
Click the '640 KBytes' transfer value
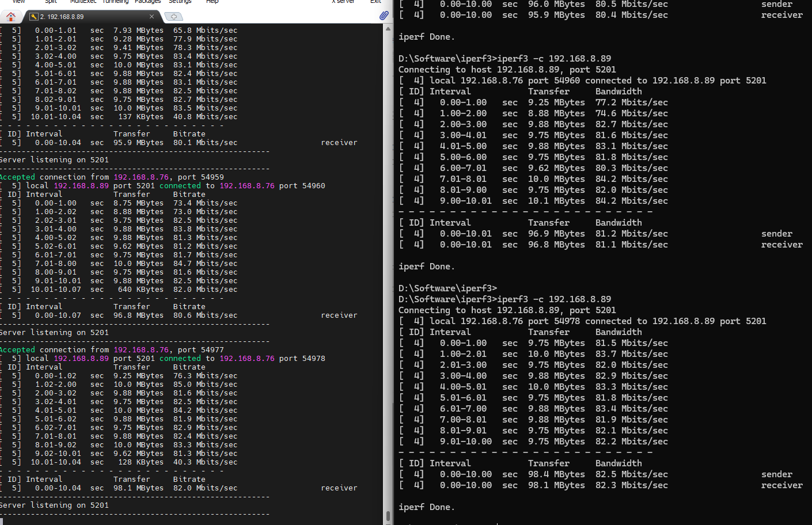(x=141, y=289)
